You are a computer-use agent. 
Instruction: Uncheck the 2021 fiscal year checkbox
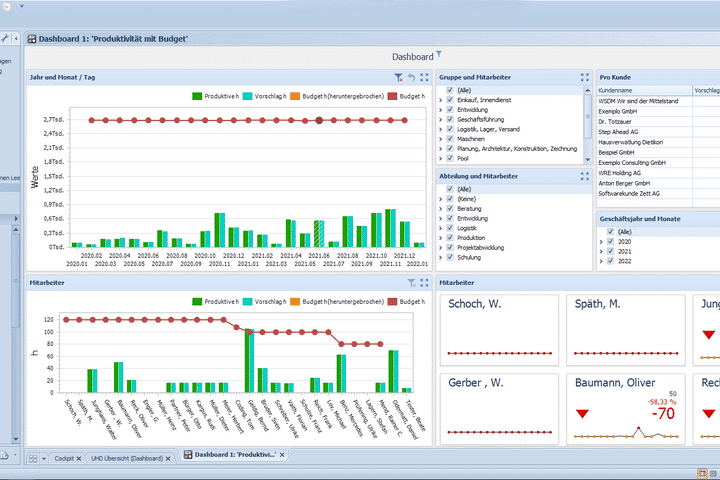(x=611, y=251)
